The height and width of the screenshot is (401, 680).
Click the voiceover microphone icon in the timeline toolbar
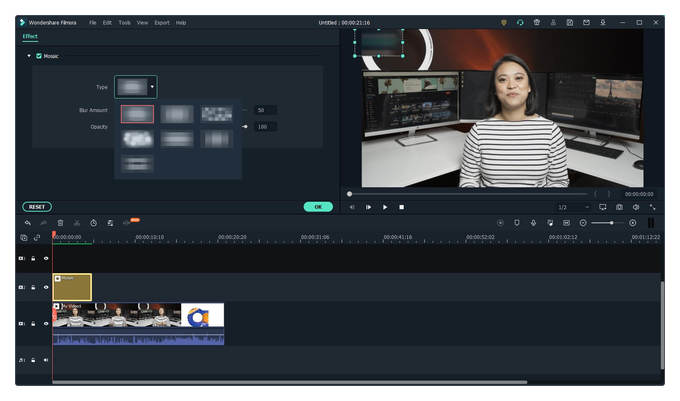click(x=533, y=223)
